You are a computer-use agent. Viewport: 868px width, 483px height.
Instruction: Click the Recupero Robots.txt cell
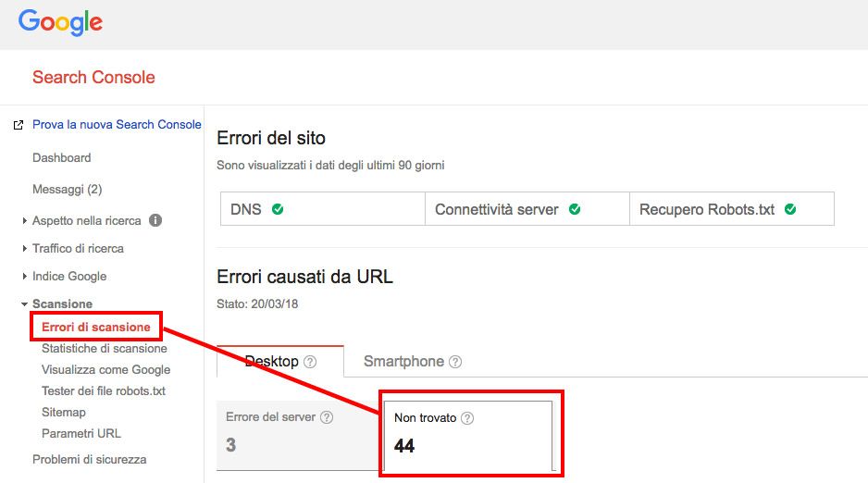click(x=732, y=208)
